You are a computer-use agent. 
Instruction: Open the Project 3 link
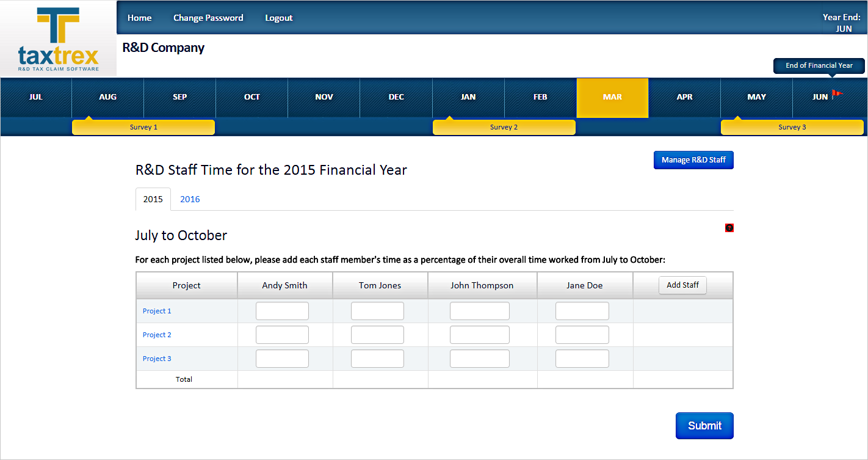point(157,359)
